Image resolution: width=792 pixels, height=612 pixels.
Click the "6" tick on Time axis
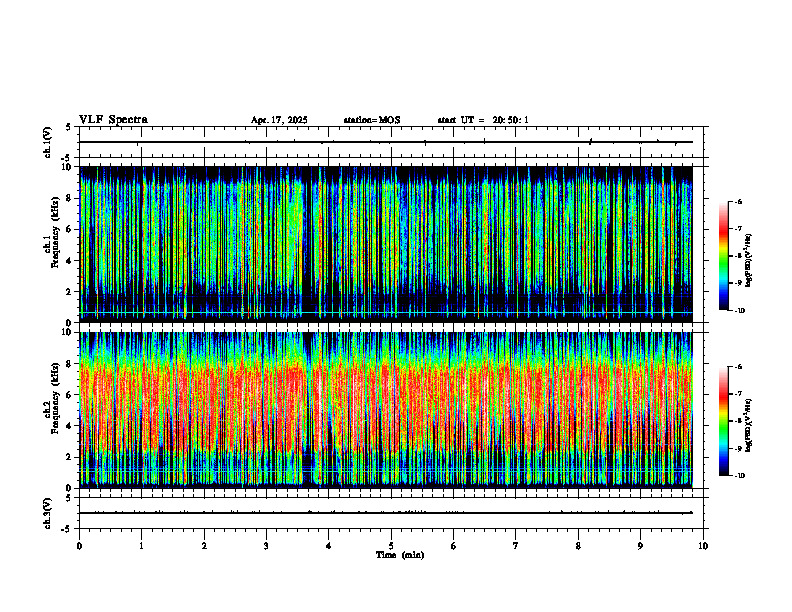coord(454,546)
